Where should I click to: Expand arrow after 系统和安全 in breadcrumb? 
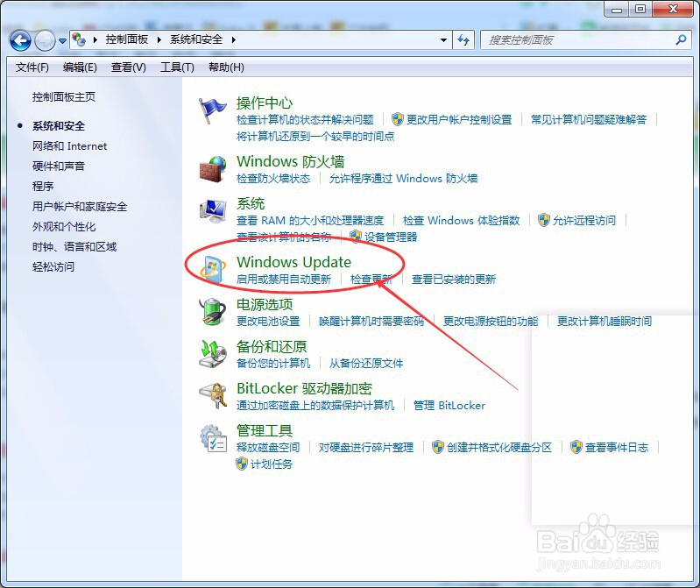coord(234,39)
